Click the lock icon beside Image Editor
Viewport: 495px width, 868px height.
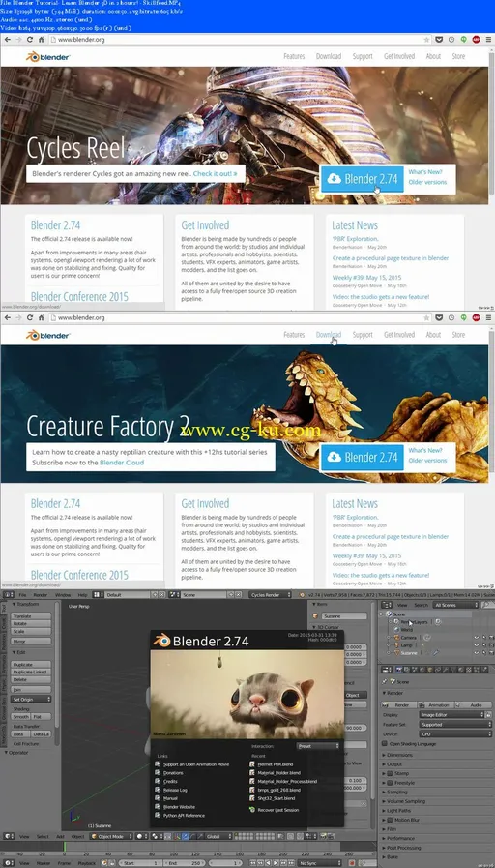(488, 715)
